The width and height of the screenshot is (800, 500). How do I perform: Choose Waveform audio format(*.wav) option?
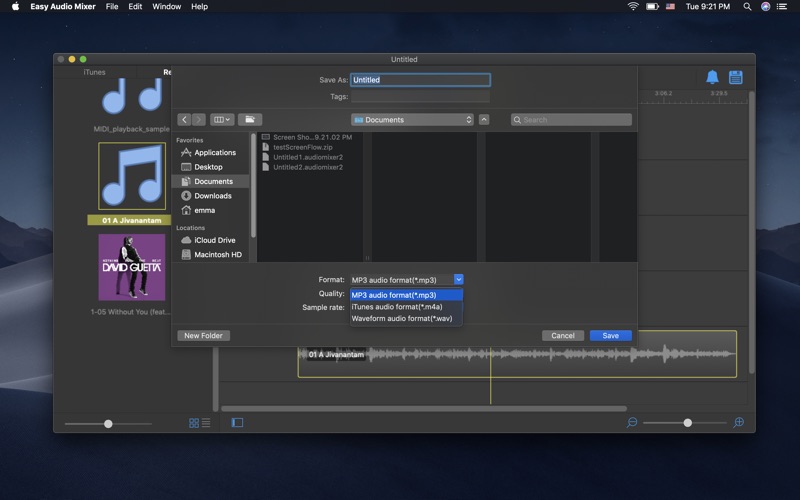tap(407, 318)
